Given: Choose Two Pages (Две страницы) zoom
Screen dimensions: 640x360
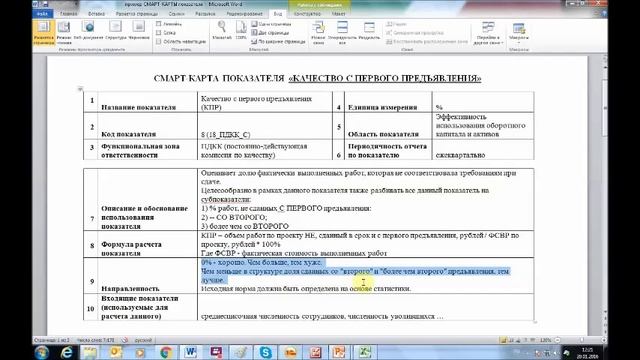Looking at the screenshot, I should (x=270, y=33).
